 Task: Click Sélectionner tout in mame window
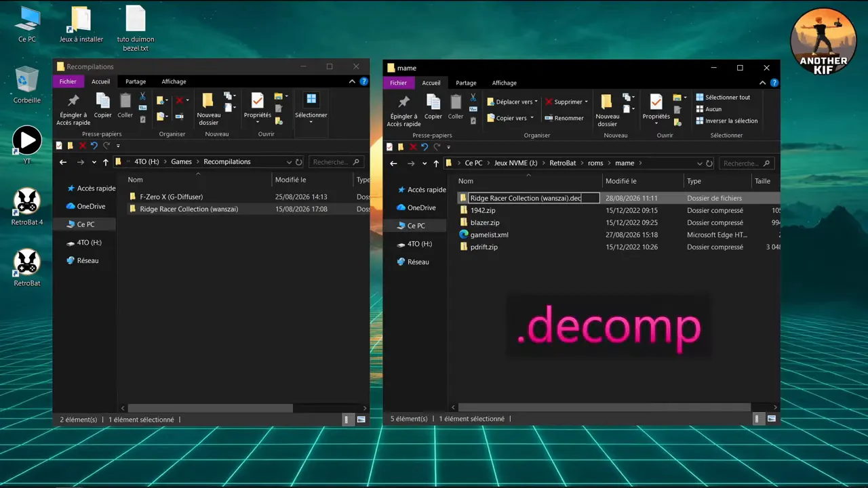(723, 98)
